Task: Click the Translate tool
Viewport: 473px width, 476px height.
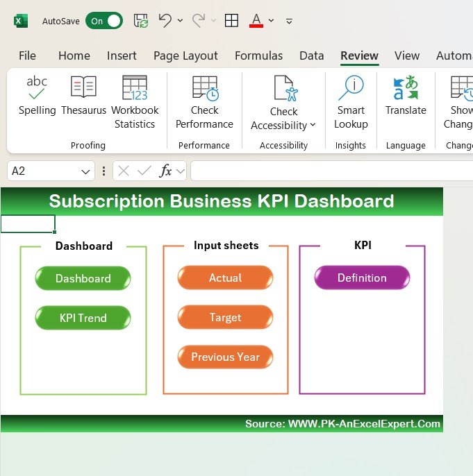Action: pos(406,96)
